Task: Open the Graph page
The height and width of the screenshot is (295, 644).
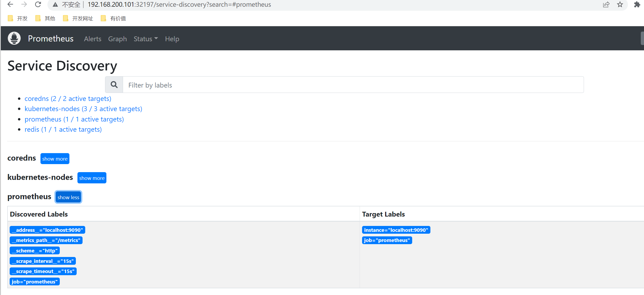Action: click(117, 39)
